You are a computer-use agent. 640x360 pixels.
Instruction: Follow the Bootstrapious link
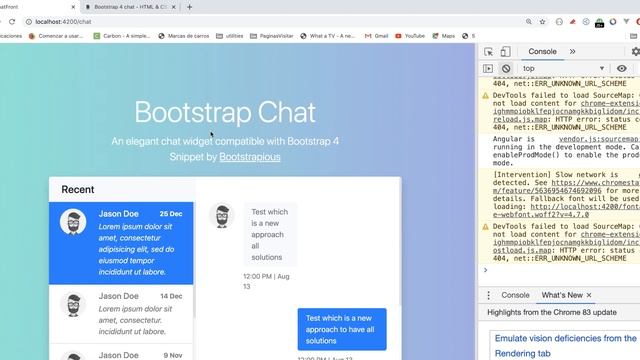250,157
